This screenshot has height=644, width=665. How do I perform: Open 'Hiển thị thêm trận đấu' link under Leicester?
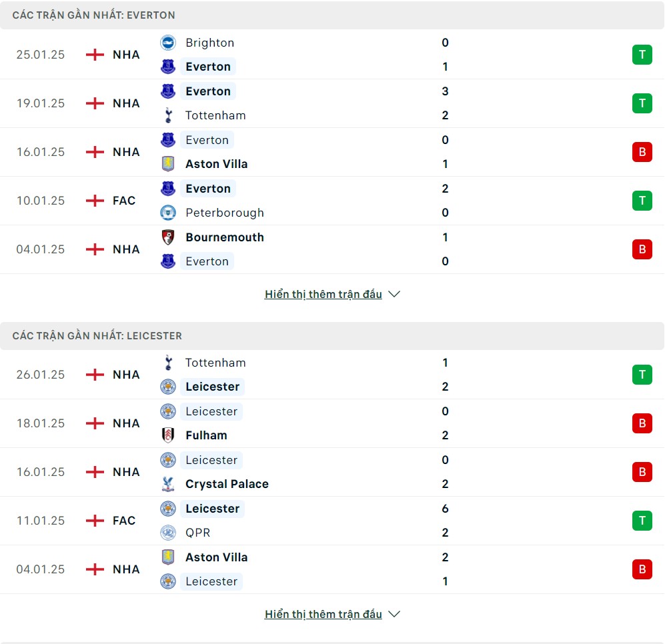click(x=323, y=614)
